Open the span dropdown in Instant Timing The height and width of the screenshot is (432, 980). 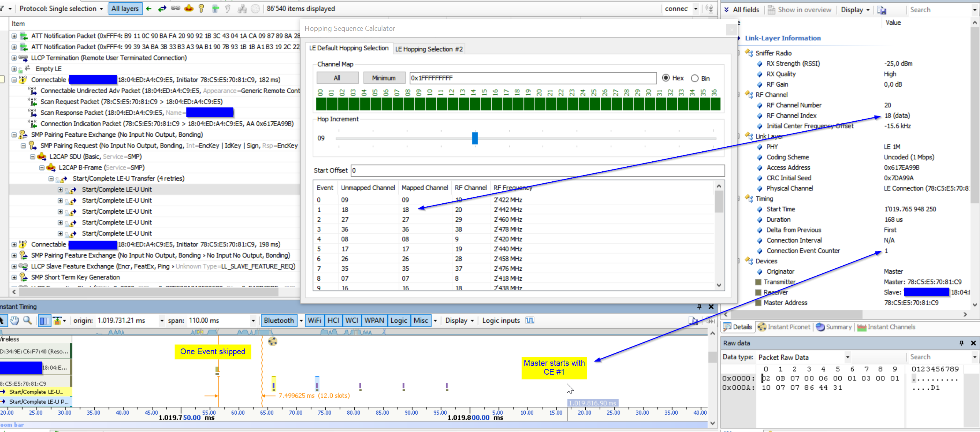pos(253,320)
